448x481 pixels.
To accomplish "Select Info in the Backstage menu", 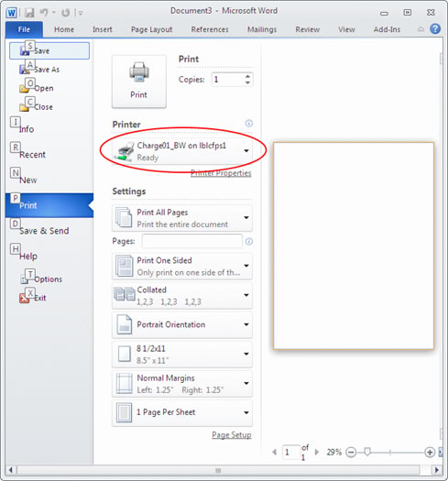I will pyautogui.click(x=49, y=129).
